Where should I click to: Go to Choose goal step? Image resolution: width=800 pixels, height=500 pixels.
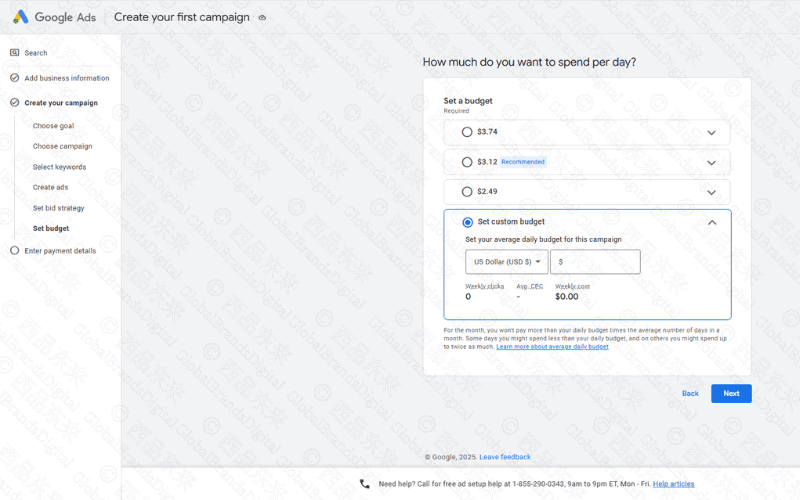click(53, 126)
